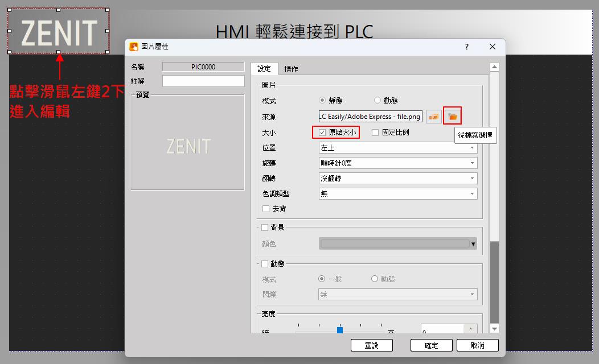This screenshot has width=599, height=364.
Task: Click the 從檔案選擇 folder icon
Action: click(453, 117)
